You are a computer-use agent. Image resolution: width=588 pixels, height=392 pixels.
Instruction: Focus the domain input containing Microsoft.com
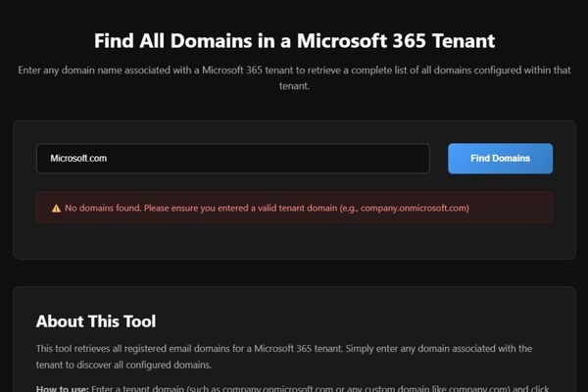[x=233, y=159]
